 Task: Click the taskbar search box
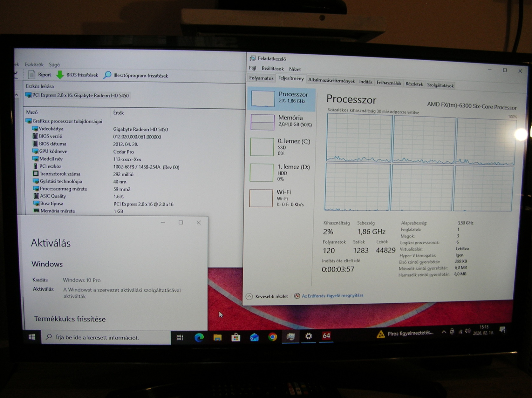tap(106, 337)
